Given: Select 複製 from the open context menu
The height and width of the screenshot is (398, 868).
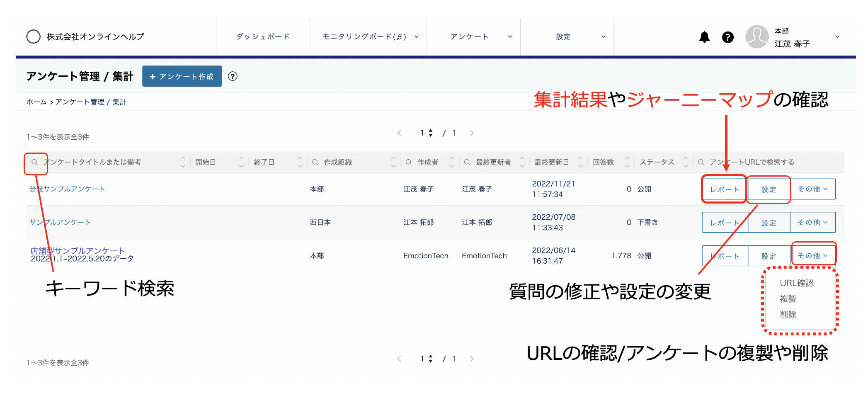Looking at the screenshot, I should point(789,298).
